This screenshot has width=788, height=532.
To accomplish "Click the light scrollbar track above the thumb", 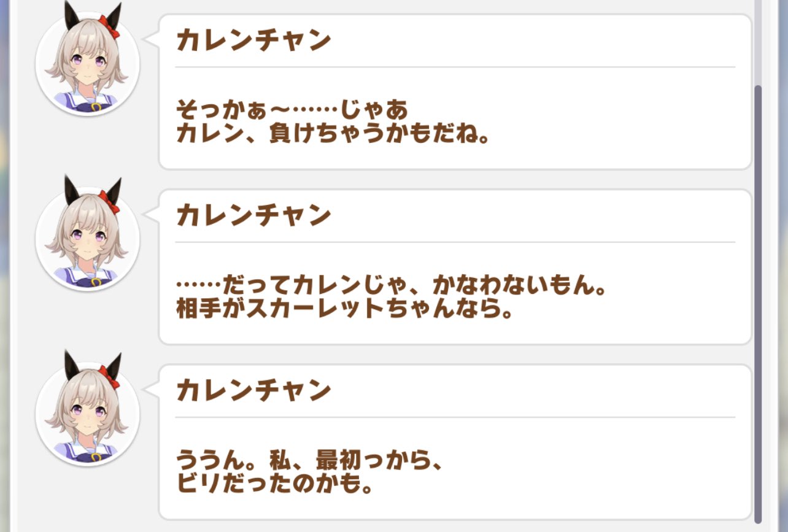I will tap(758, 42).
